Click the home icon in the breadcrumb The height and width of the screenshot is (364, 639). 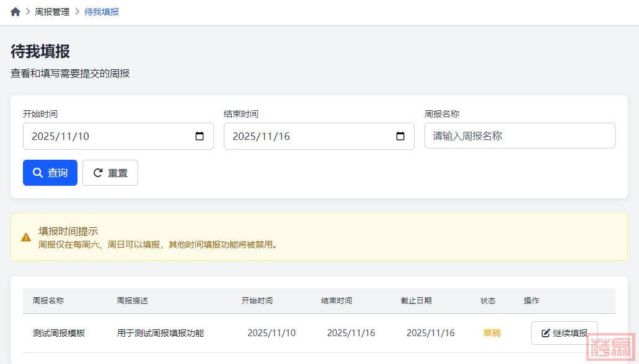(15, 12)
